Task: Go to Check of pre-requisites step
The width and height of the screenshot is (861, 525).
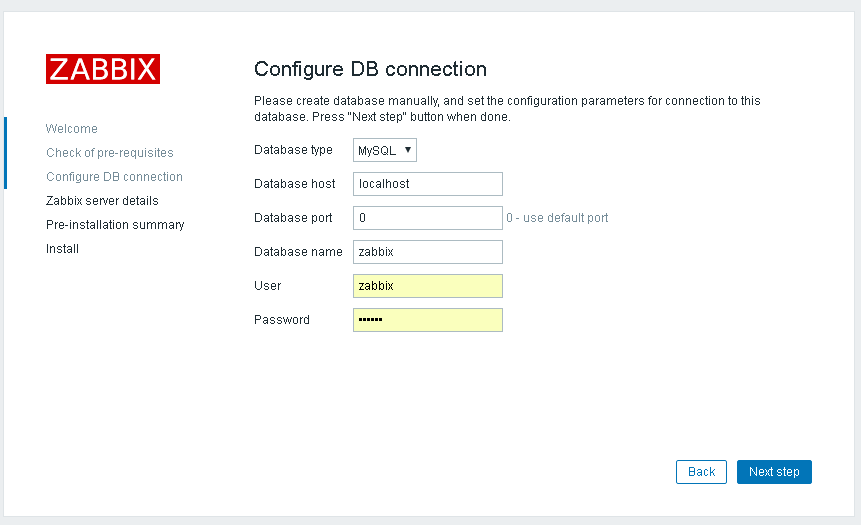Action: coord(110,153)
